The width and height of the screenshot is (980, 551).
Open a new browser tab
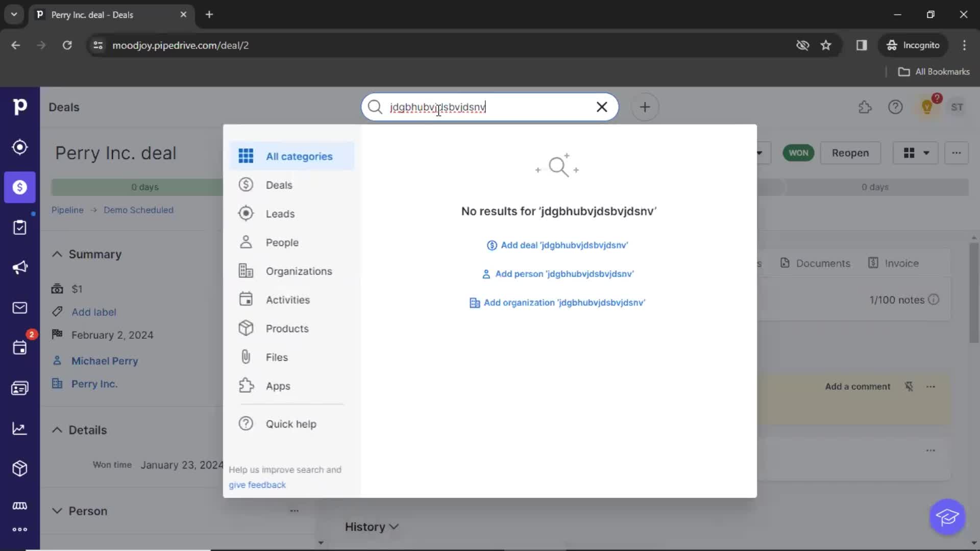209,14
